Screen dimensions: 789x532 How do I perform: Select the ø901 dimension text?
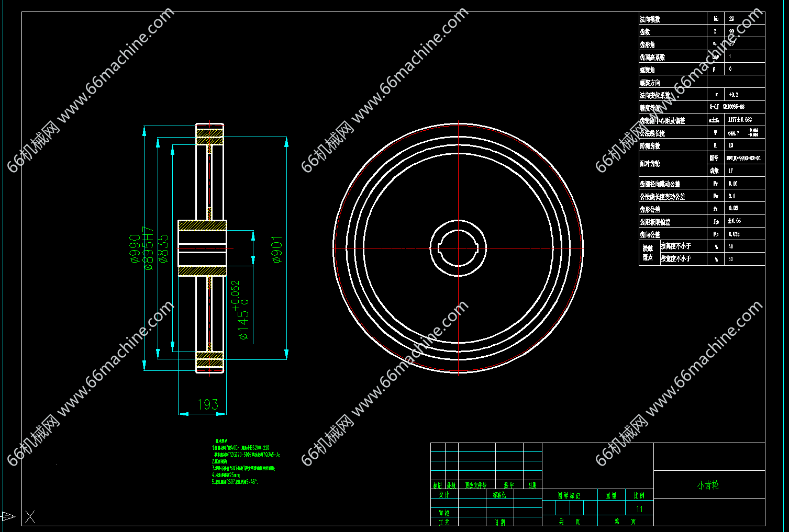[277, 249]
